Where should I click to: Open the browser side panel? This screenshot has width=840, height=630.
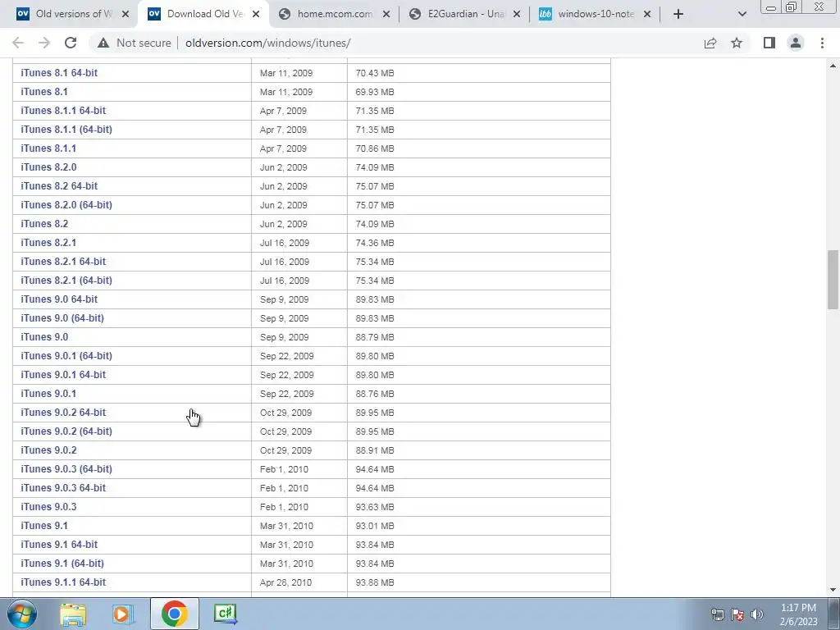769,43
